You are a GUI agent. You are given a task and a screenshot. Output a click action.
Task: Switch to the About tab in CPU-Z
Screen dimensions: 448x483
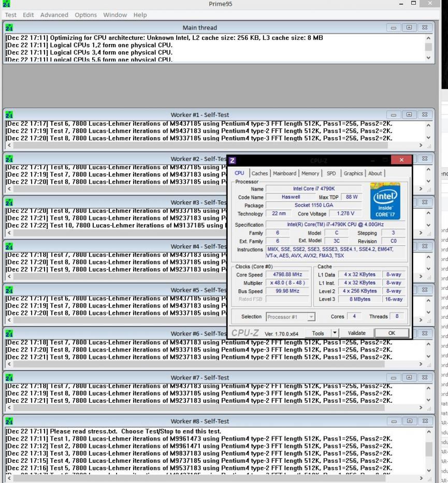tap(375, 173)
